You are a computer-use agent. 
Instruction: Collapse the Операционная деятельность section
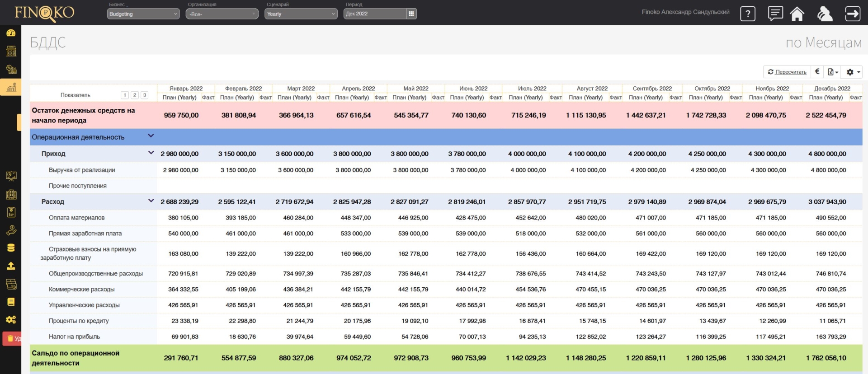[x=151, y=136]
